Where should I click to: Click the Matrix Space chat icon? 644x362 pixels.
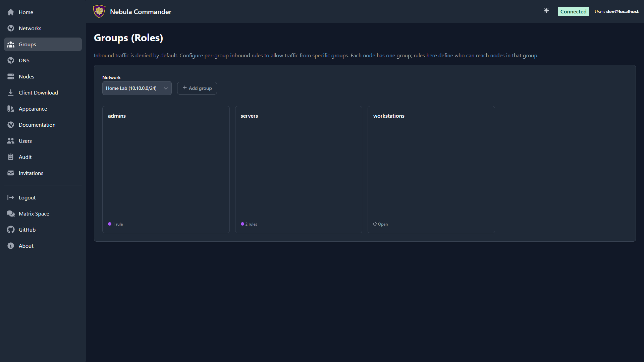coord(11,214)
